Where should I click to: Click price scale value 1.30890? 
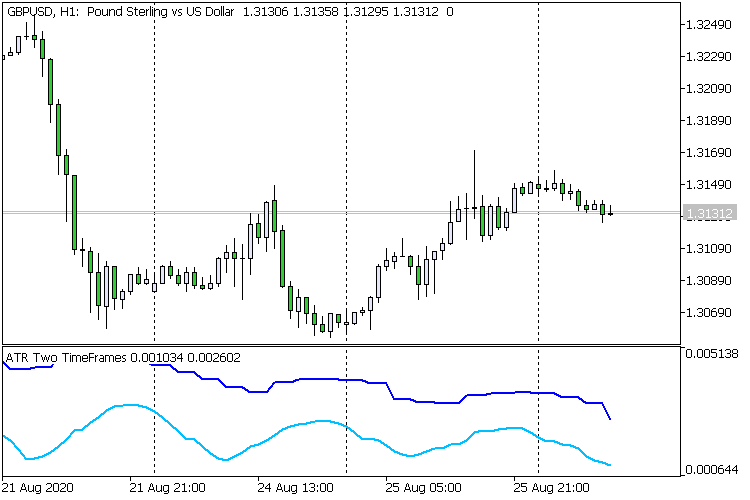(709, 281)
